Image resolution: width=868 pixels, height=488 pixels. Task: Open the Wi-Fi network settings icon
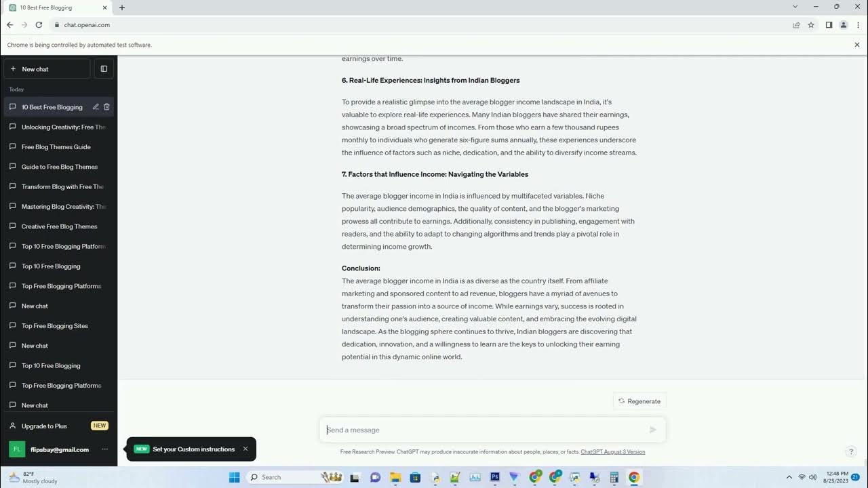(802, 477)
